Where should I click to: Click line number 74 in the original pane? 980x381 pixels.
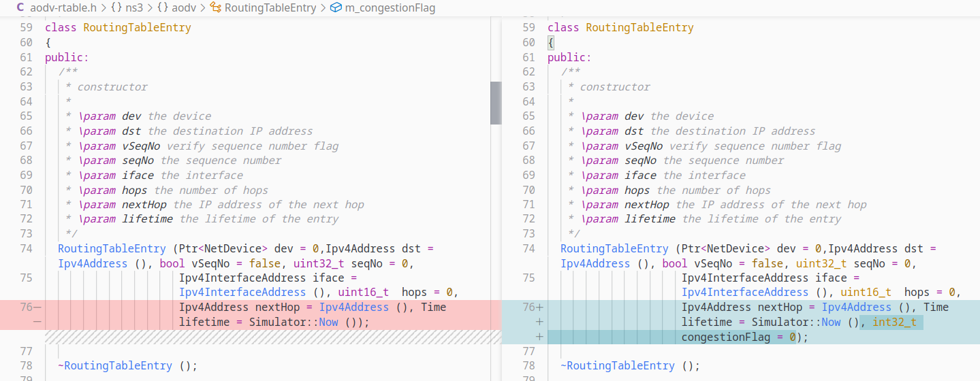tap(26, 249)
